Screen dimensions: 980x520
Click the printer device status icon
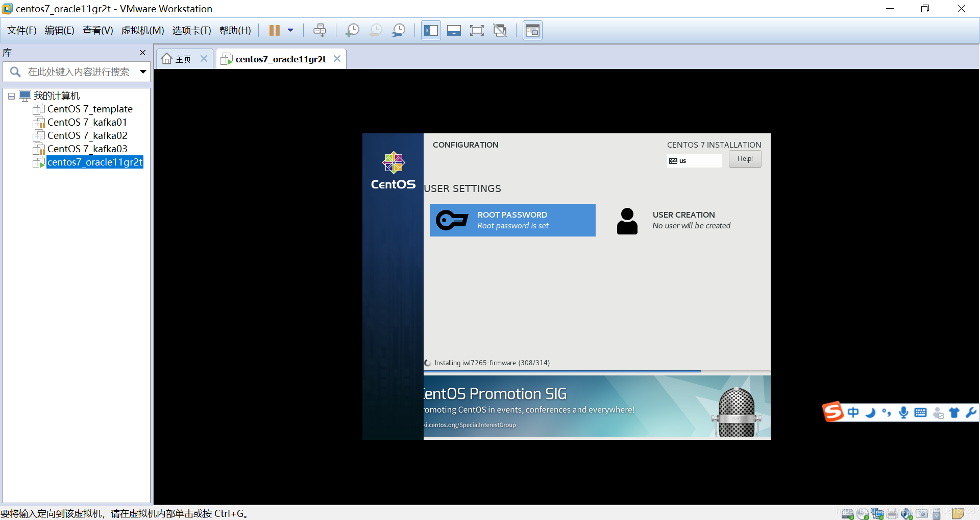pyautogui.click(x=892, y=513)
